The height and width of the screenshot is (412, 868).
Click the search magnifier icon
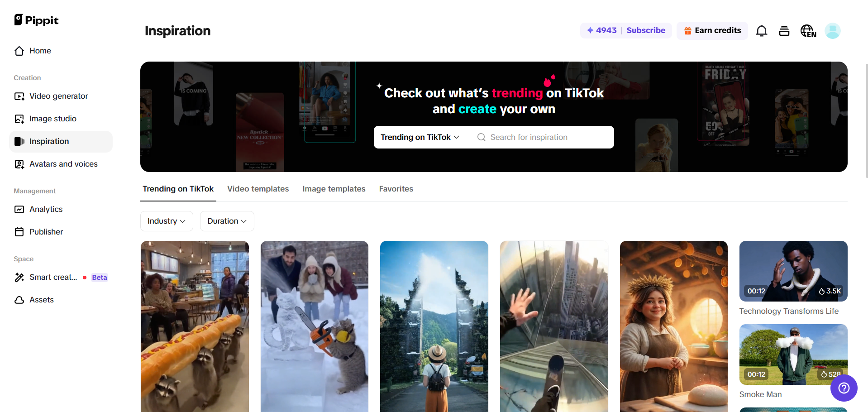point(481,137)
